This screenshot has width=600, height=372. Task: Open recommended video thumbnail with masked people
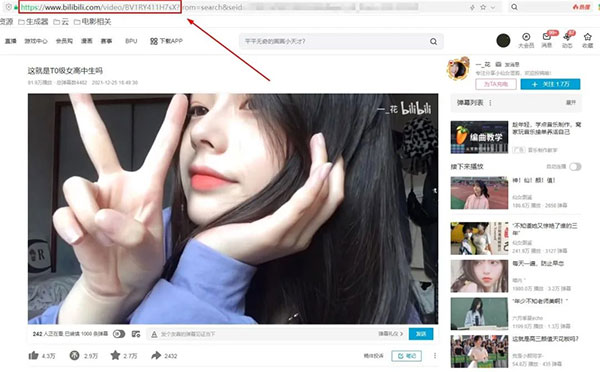479,238
